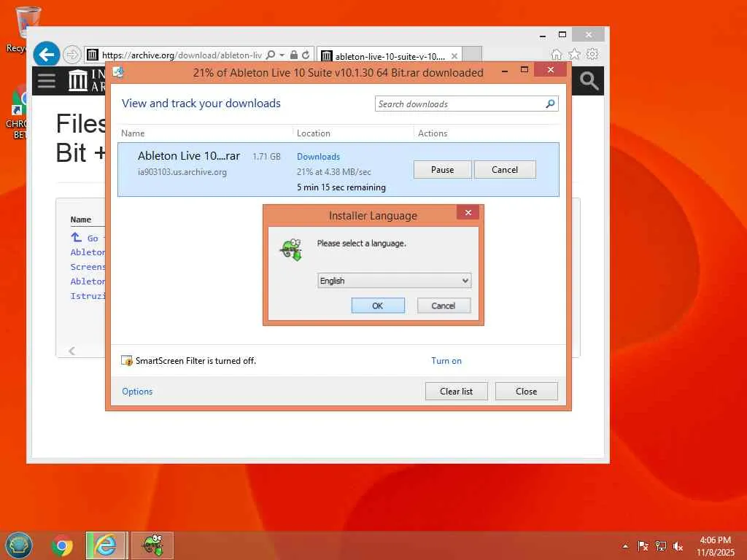
Task: Switch to the ableton-live-10-suite tab
Action: coord(389,56)
